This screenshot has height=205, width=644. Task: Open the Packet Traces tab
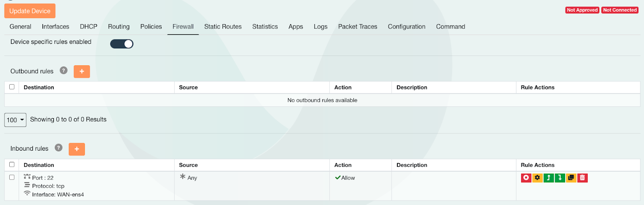click(357, 27)
